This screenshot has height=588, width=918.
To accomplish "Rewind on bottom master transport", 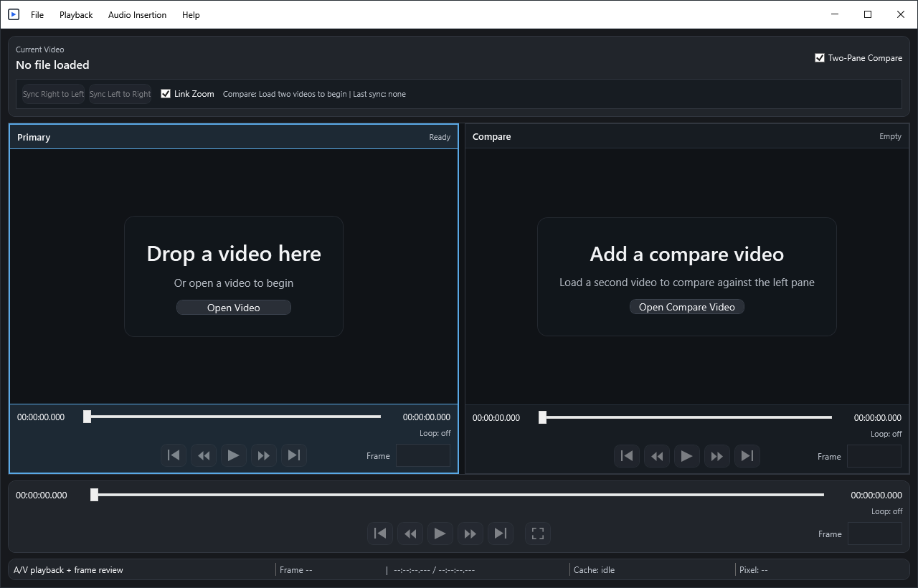I will (x=410, y=534).
